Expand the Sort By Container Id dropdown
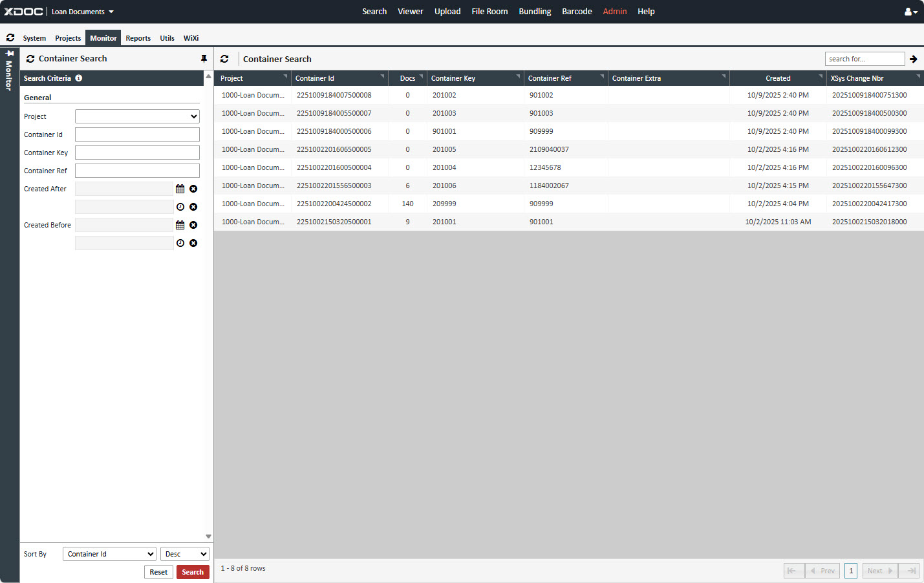 click(x=109, y=554)
